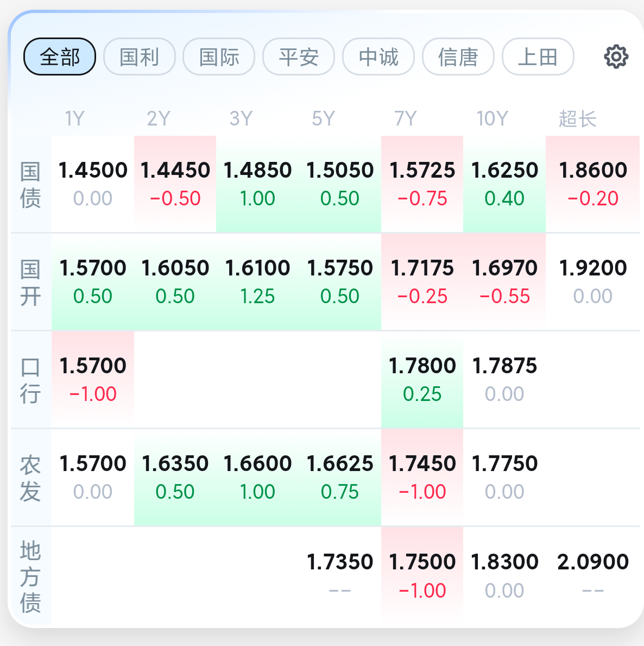Open 国债 10Y yield 1.6250 cell

click(x=504, y=184)
